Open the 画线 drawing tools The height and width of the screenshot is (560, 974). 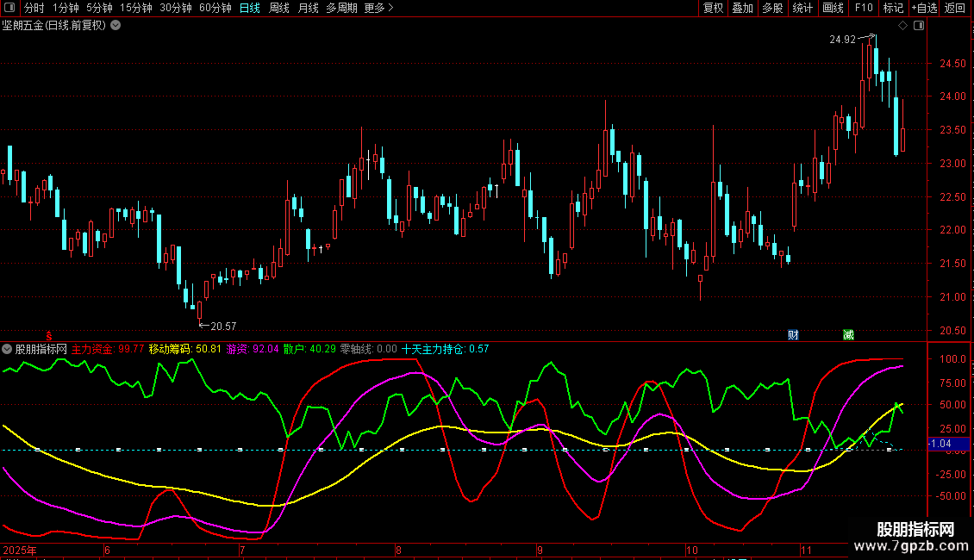pos(833,8)
